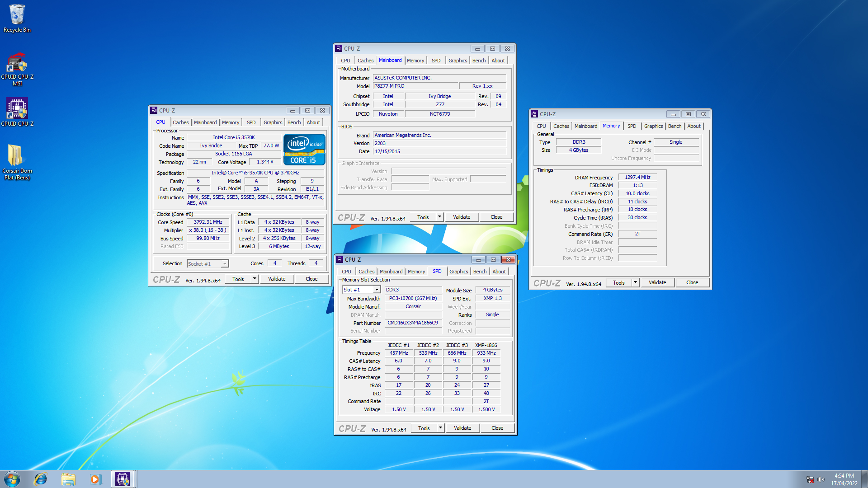Image resolution: width=868 pixels, height=488 pixels.
Task: Click Validate in the SPD window
Action: pyautogui.click(x=462, y=428)
